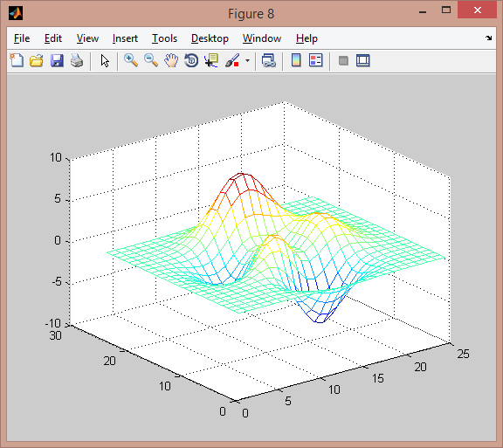Click the New Figure toolbar icon
The width and height of the screenshot is (503, 448).
[17, 60]
